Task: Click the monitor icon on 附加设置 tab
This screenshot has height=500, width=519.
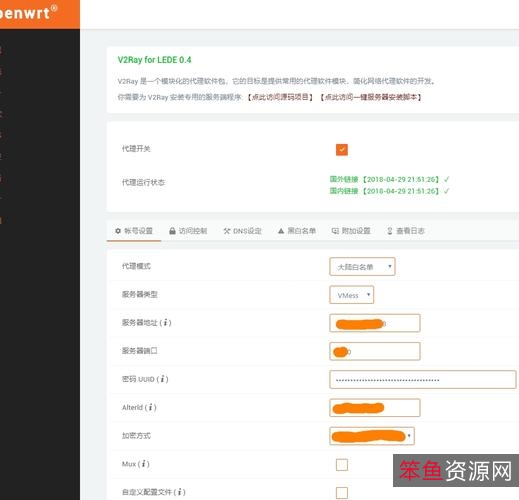Action: click(335, 231)
